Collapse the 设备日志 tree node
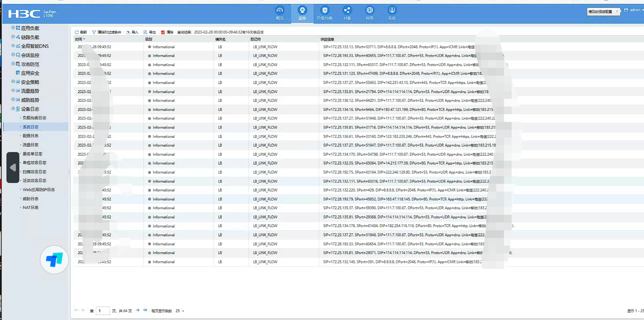This screenshot has width=644, height=320. tap(13, 109)
